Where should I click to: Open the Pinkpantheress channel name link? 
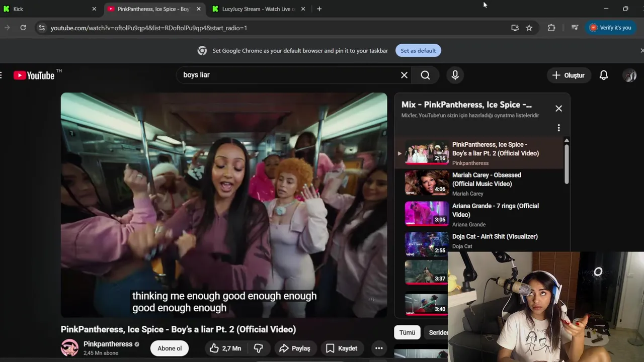pyautogui.click(x=108, y=344)
